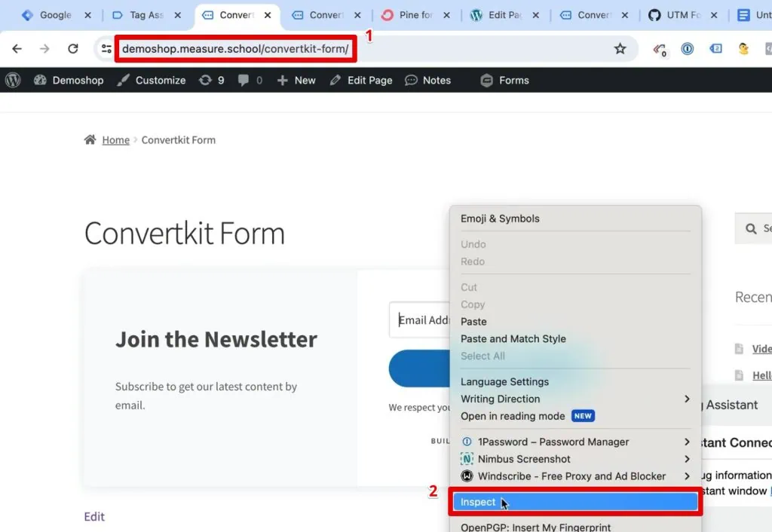772x532 pixels.
Task: Click the magnifier icon on the search box
Action: pyautogui.click(x=752, y=228)
